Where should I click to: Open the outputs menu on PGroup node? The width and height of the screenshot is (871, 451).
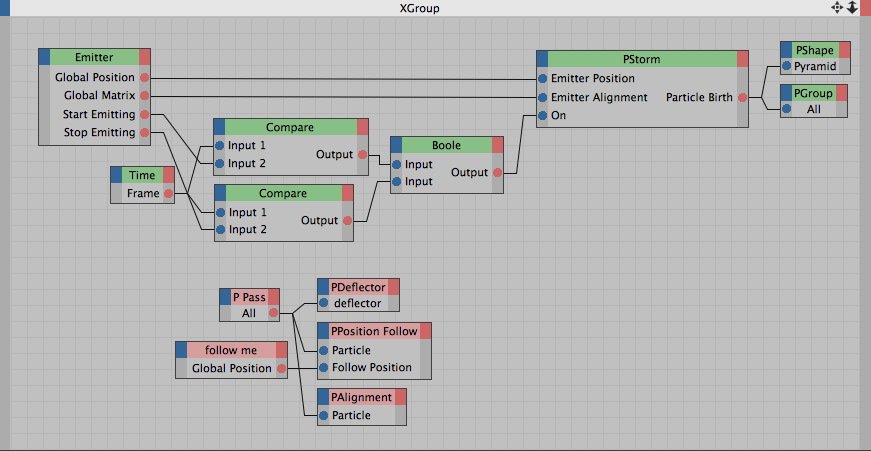click(843, 92)
